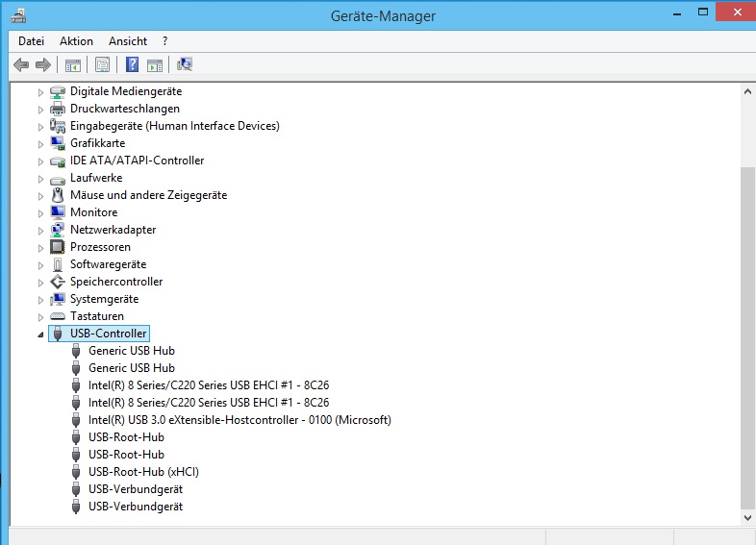Open the Aktion menu

[x=76, y=41]
